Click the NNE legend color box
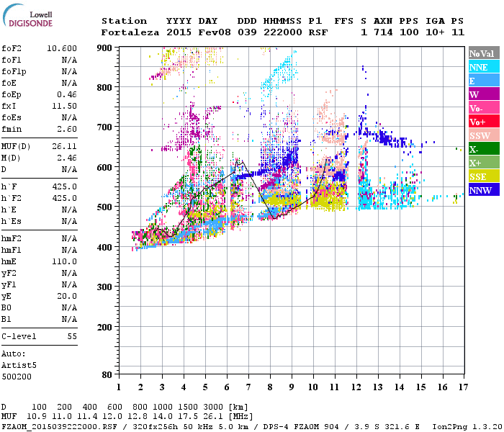 (x=484, y=67)
